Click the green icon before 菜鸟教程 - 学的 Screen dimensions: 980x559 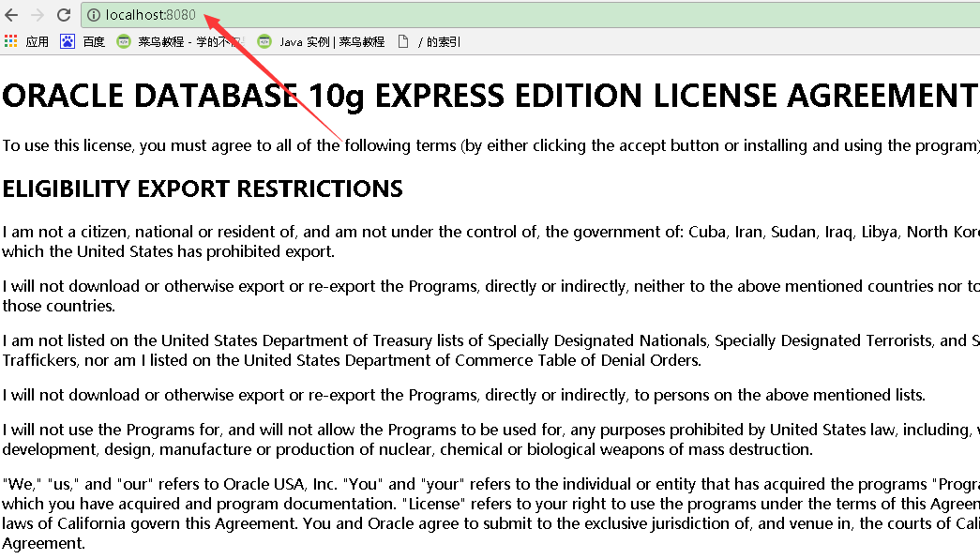pos(124,41)
